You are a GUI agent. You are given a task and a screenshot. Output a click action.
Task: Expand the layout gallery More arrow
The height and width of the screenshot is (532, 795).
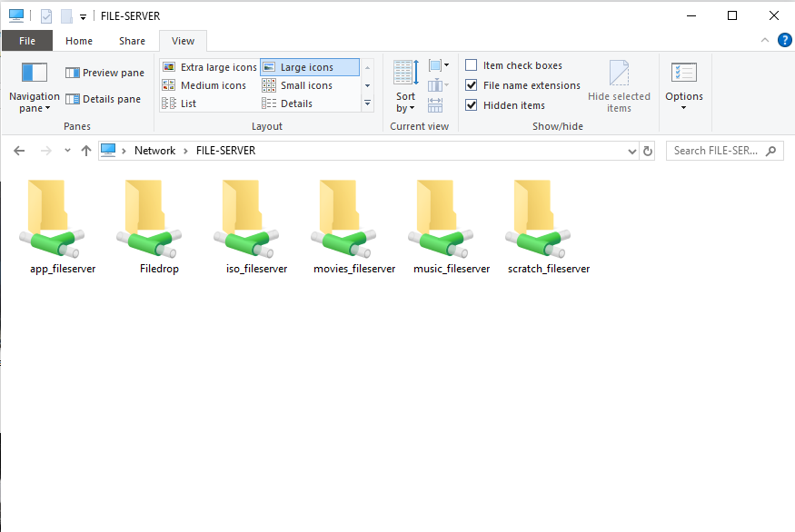point(368,103)
